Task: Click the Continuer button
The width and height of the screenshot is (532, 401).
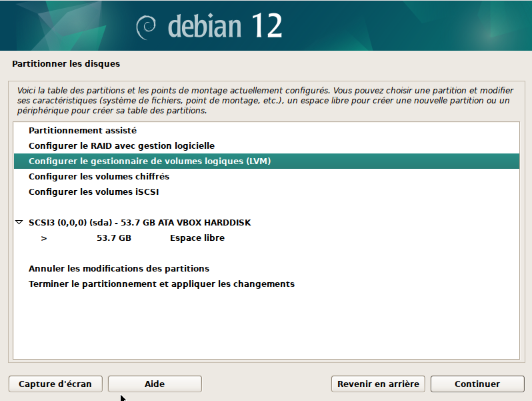Action: (477, 384)
